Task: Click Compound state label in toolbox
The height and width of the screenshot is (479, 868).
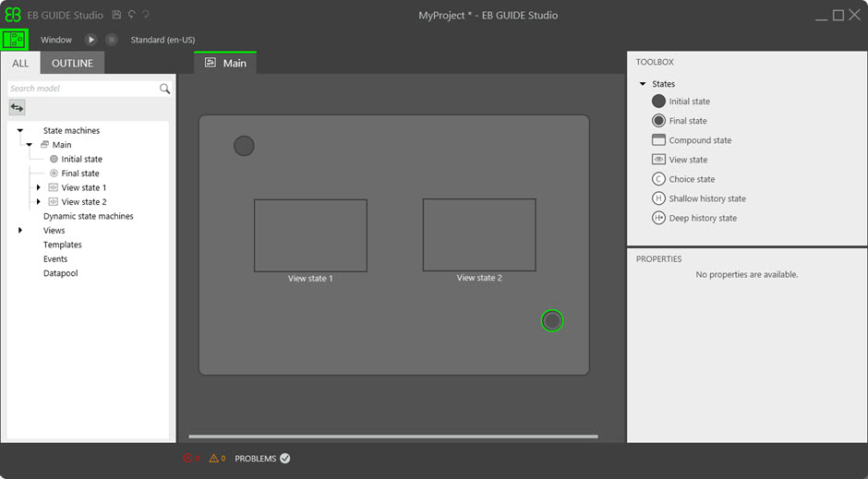Action: point(700,140)
